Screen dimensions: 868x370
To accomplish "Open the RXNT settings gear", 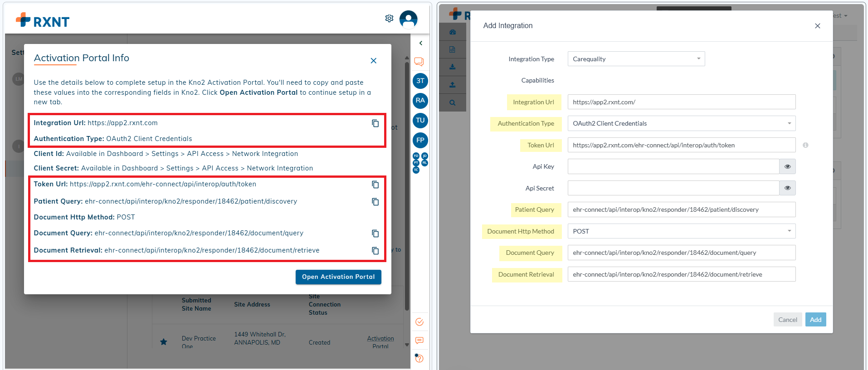I will (389, 19).
